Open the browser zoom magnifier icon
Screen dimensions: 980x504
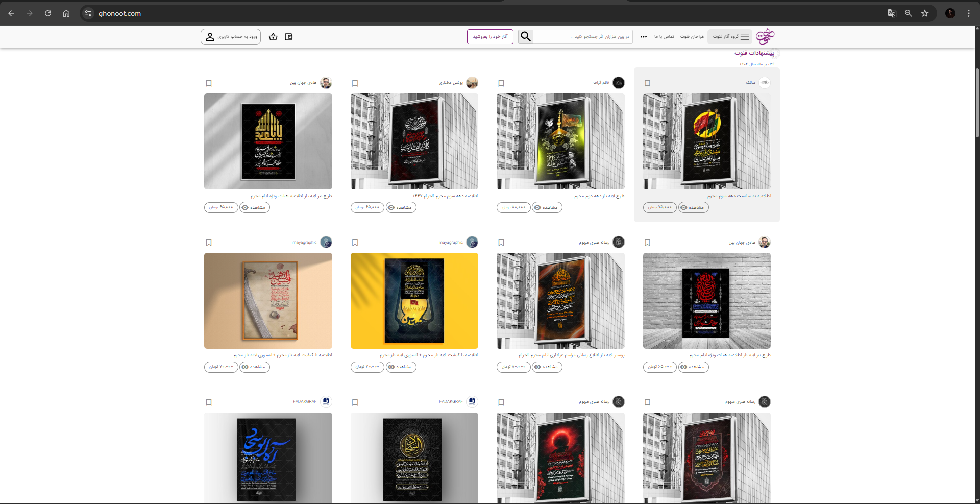point(909,13)
